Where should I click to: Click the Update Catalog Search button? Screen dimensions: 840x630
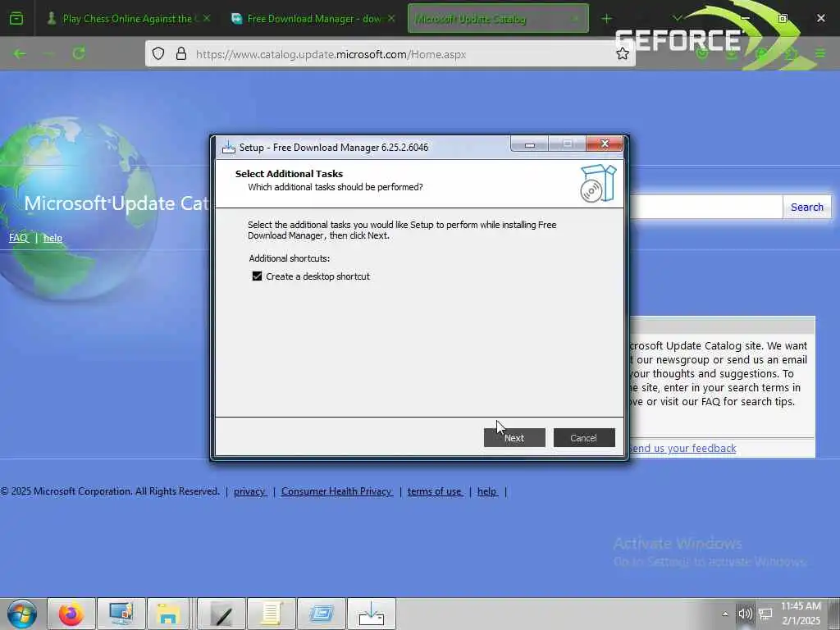click(x=807, y=208)
